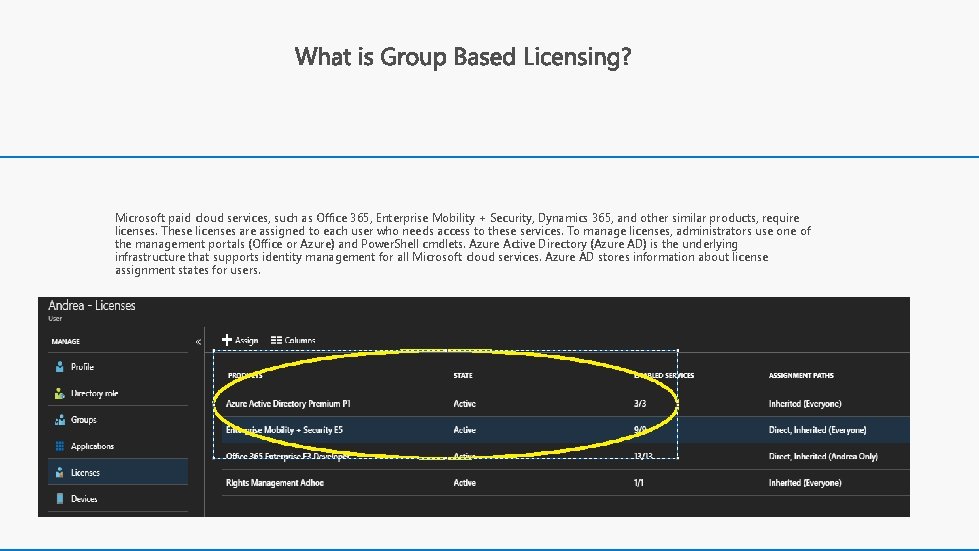
Task: Click the Profile person icon
Action: 59,367
